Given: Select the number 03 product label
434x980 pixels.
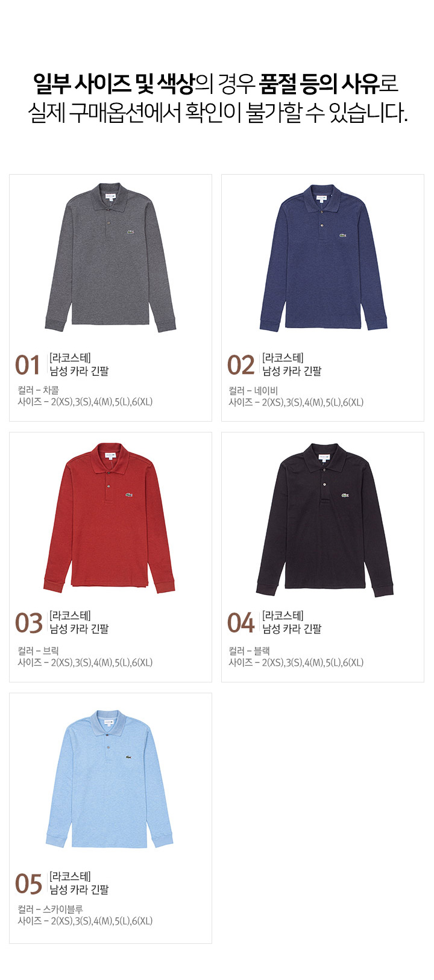Looking at the screenshot, I should [28, 623].
